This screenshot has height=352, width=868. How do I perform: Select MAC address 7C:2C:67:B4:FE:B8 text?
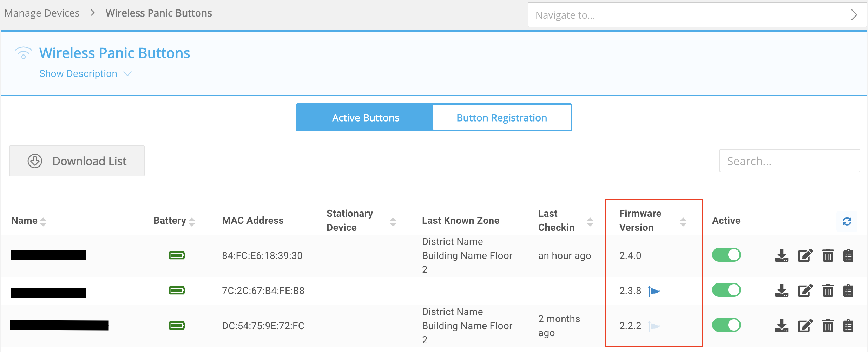pyautogui.click(x=263, y=291)
